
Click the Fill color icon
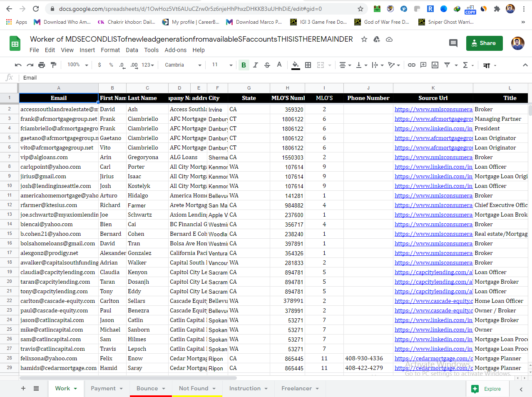pos(295,65)
